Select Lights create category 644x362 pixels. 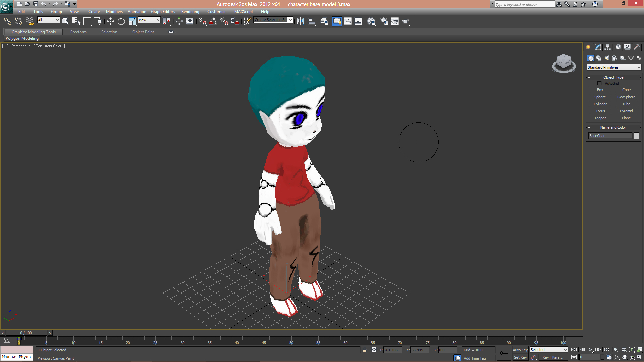click(x=607, y=58)
